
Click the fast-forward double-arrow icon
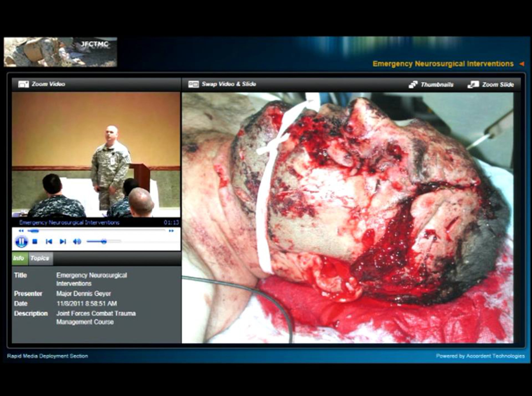click(x=171, y=231)
